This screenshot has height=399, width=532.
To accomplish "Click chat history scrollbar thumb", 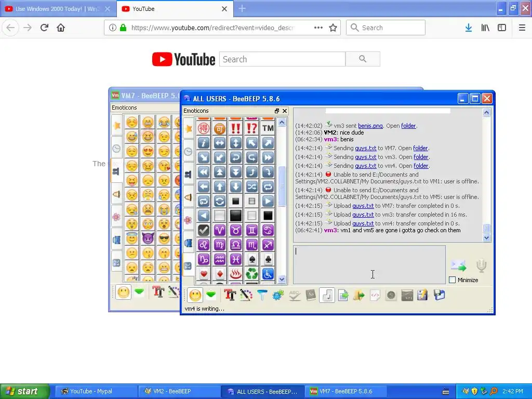I will [x=486, y=228].
